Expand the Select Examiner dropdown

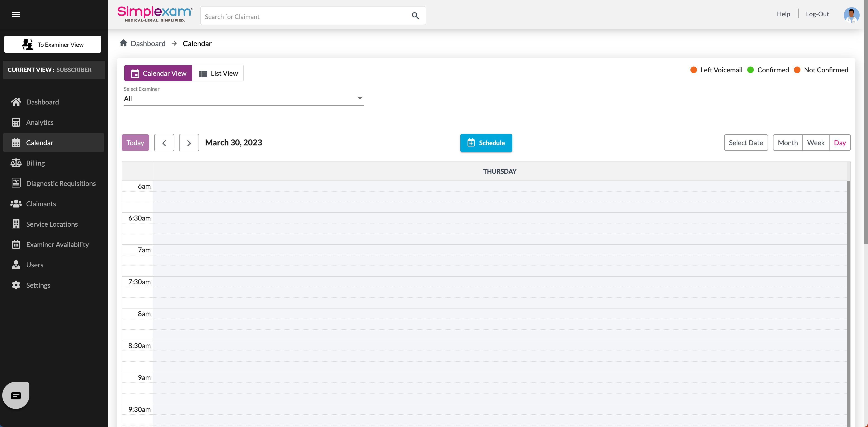coord(244,99)
